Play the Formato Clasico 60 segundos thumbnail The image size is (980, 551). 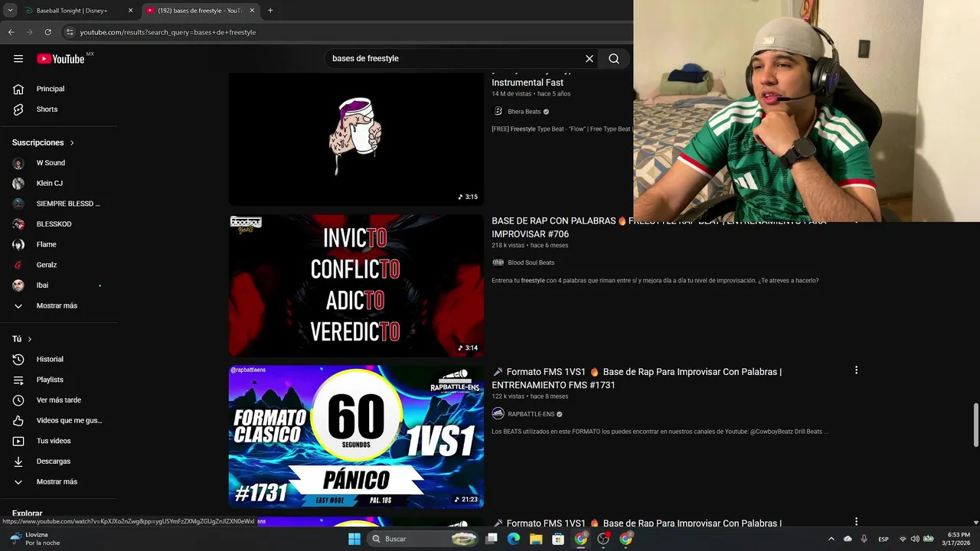click(x=356, y=437)
